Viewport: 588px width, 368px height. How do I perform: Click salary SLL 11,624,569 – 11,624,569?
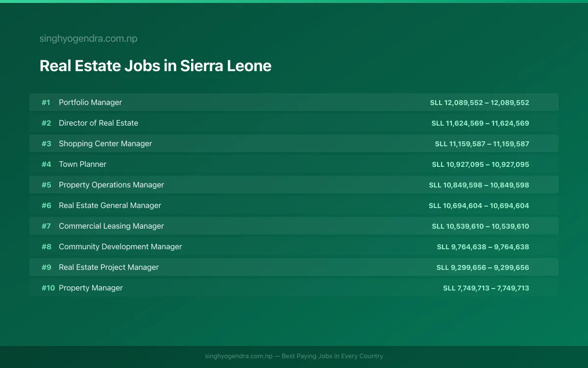(480, 123)
